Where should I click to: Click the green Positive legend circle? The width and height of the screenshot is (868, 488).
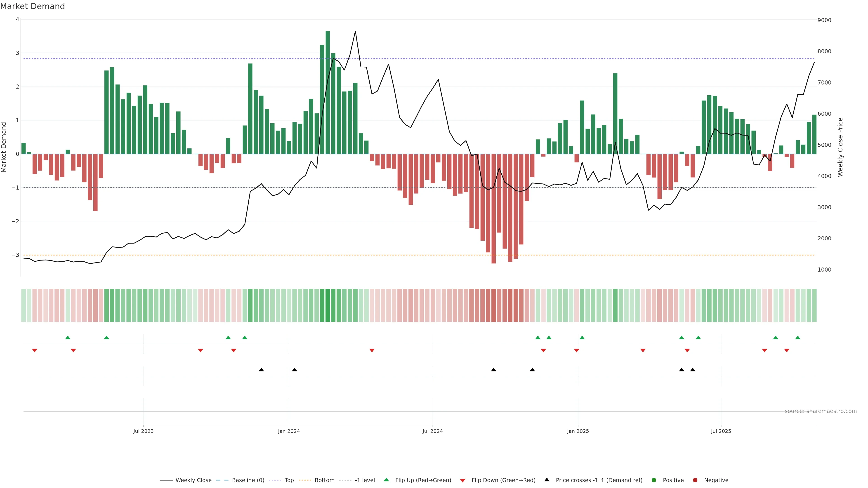[654, 480]
